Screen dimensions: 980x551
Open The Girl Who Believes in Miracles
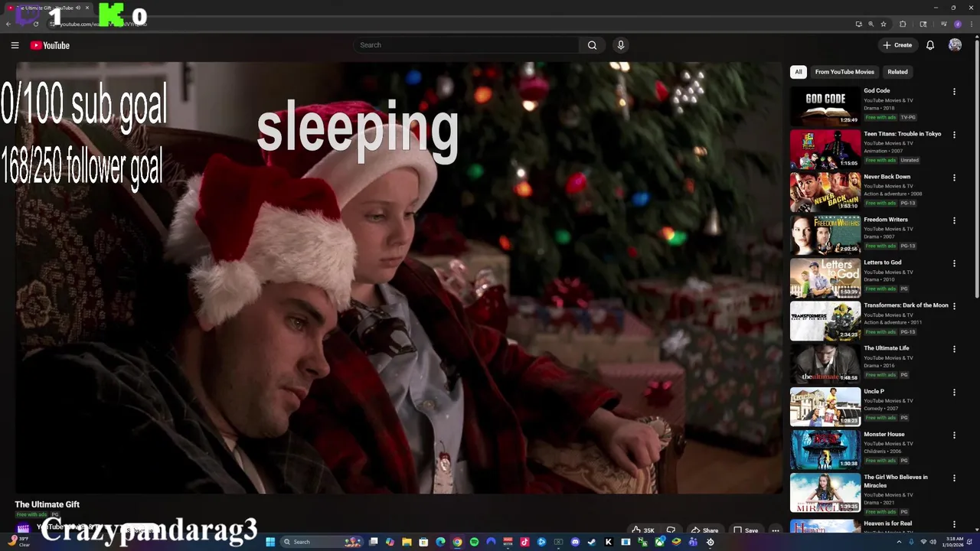[896, 481]
